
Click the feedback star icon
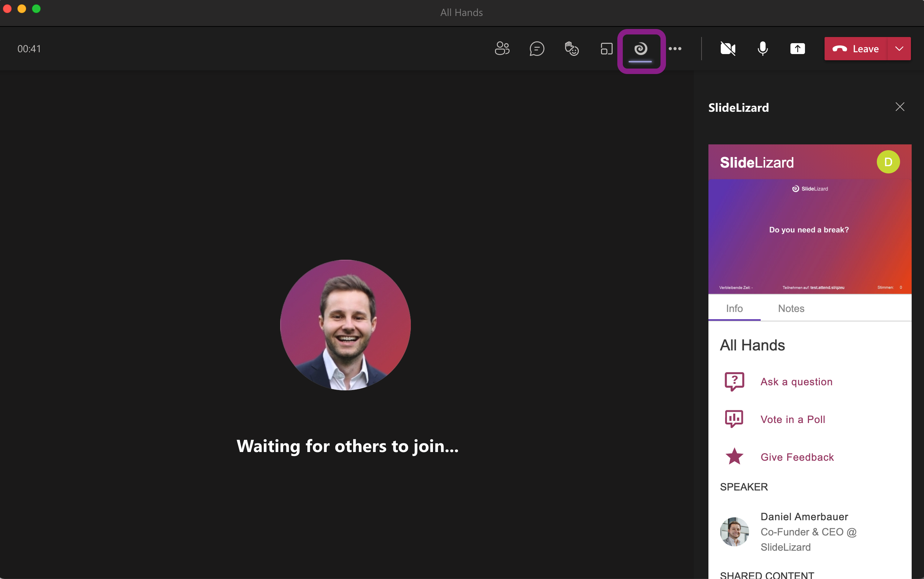pos(735,456)
